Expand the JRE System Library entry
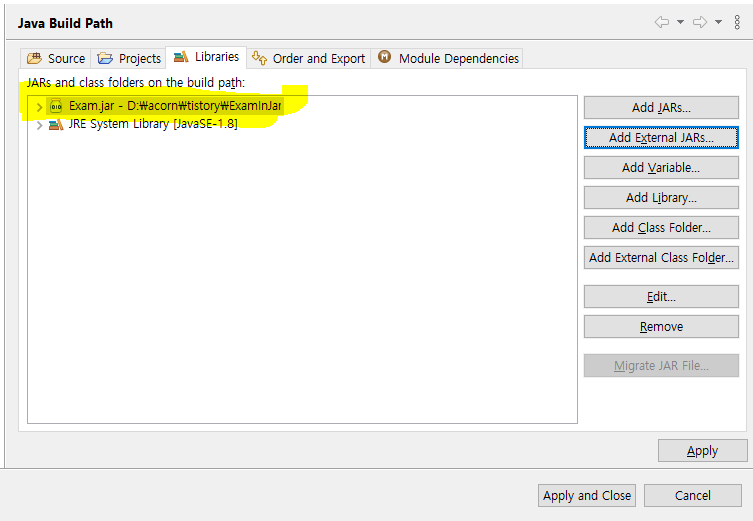Viewport: 753px width, 521px height. (x=40, y=125)
